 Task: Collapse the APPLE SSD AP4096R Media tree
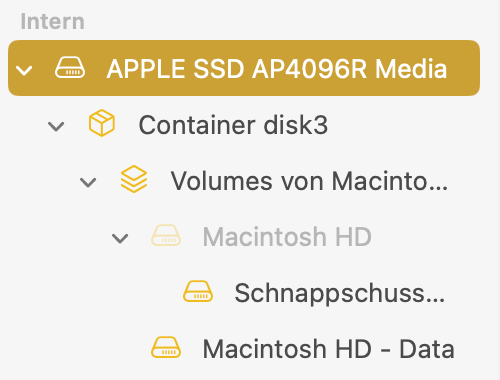click(x=24, y=70)
